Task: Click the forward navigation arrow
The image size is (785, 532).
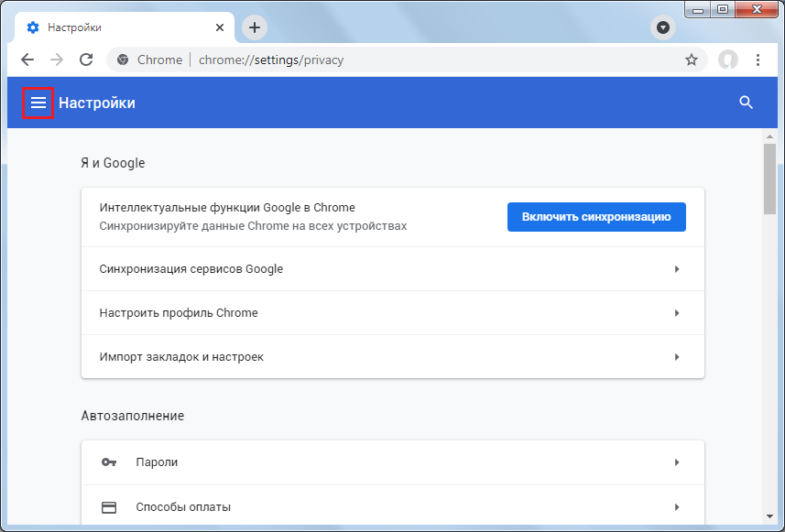Action: pyautogui.click(x=57, y=60)
